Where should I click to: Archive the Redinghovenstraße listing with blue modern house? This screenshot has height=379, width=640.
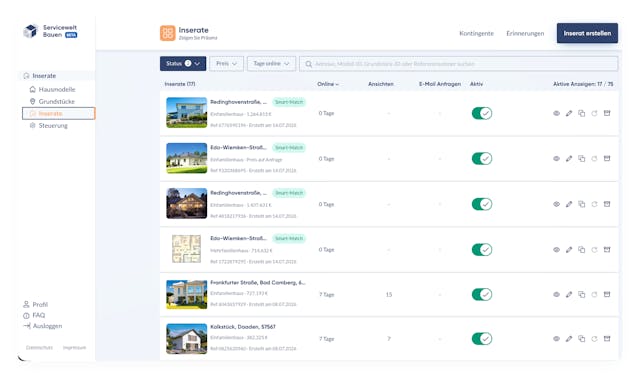(607, 113)
